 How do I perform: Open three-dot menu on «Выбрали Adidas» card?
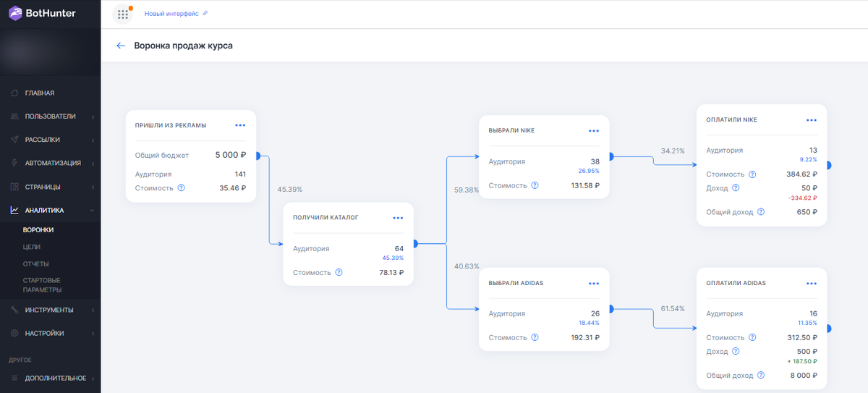594,283
